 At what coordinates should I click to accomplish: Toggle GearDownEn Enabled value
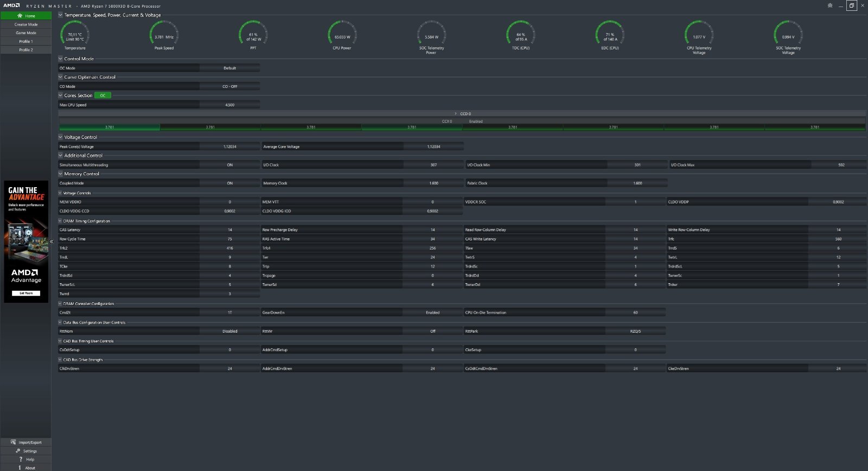click(432, 313)
